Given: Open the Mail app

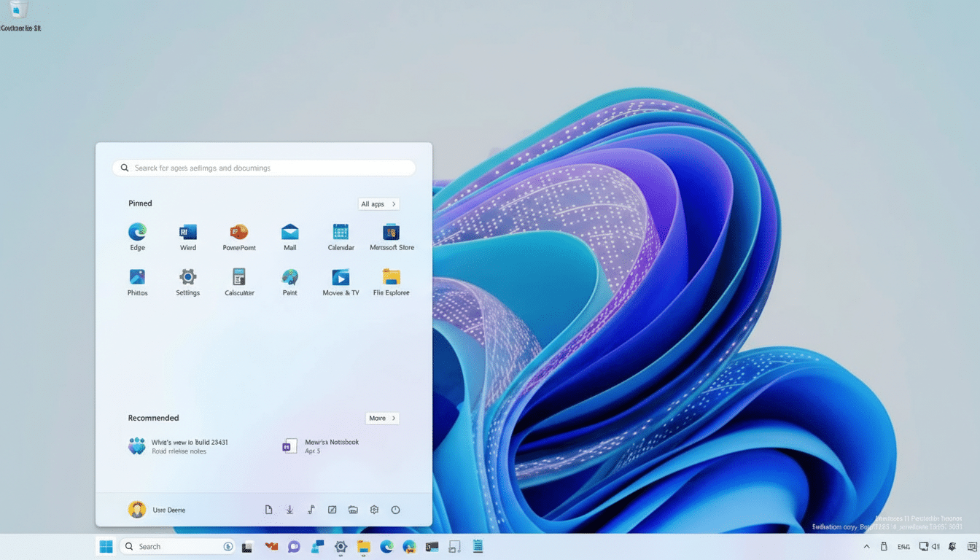Looking at the screenshot, I should (289, 232).
